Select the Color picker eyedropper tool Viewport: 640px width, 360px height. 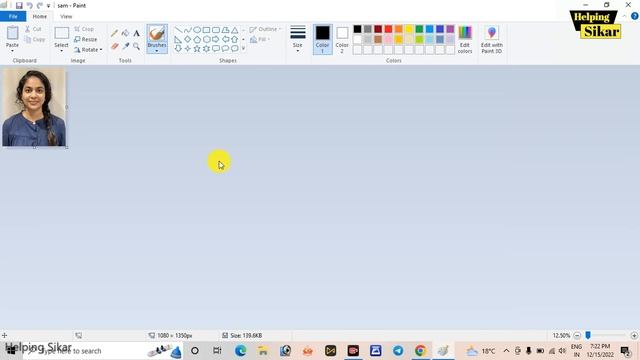click(x=125, y=46)
